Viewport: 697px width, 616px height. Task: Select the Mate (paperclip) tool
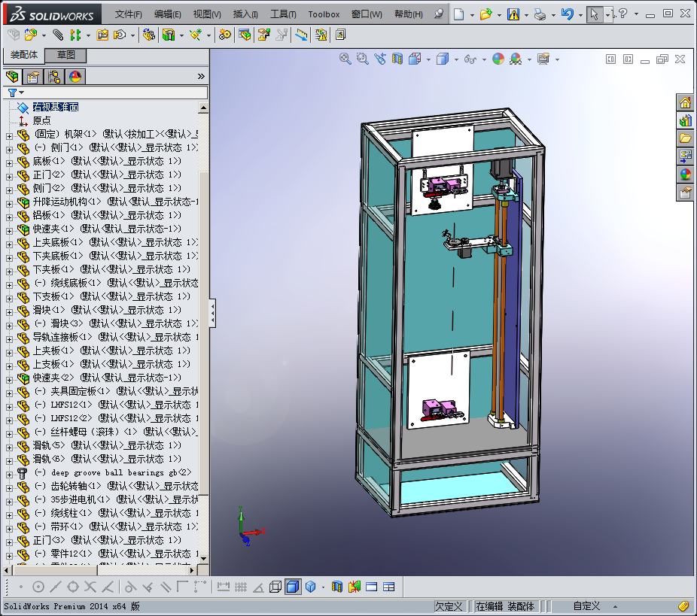[x=58, y=35]
